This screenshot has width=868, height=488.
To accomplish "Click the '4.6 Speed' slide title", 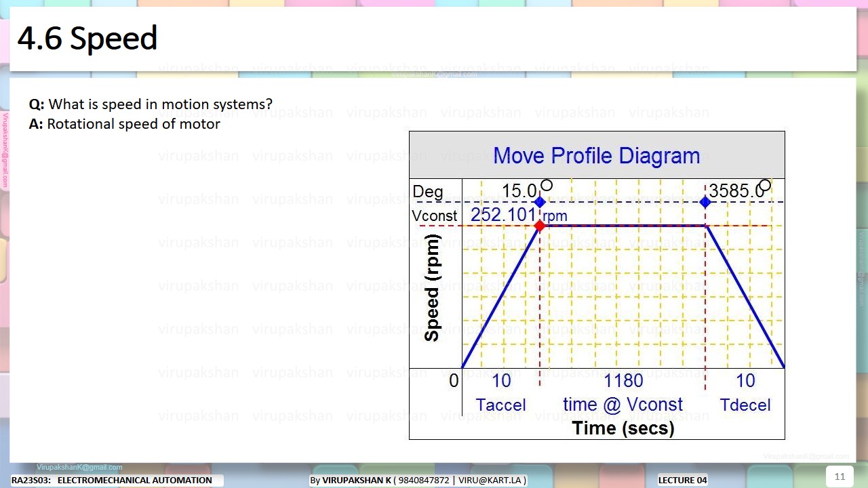I will pyautogui.click(x=87, y=39).
